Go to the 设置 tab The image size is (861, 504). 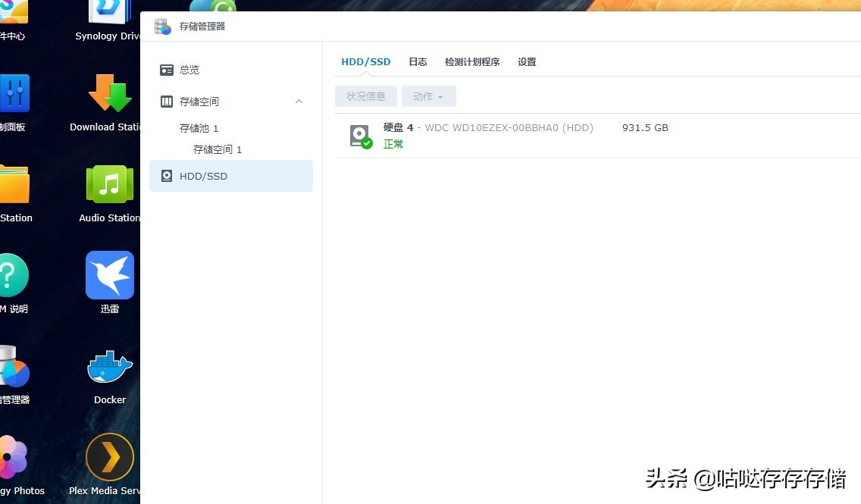pyautogui.click(x=526, y=61)
